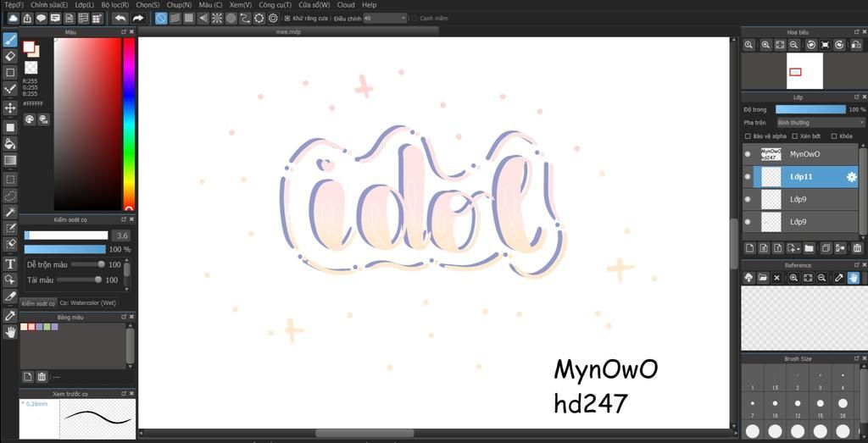Select brush size 15 preset
The width and height of the screenshot is (868, 443).
coord(820,403)
